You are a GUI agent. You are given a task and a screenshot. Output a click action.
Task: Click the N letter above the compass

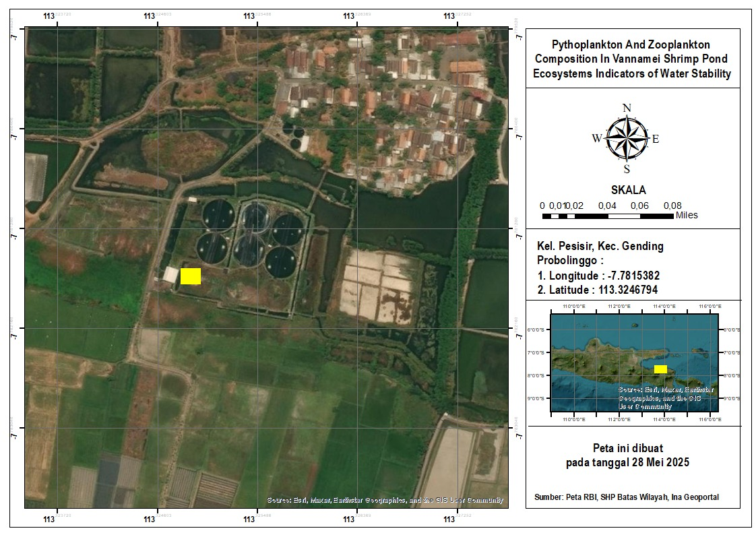click(x=627, y=108)
